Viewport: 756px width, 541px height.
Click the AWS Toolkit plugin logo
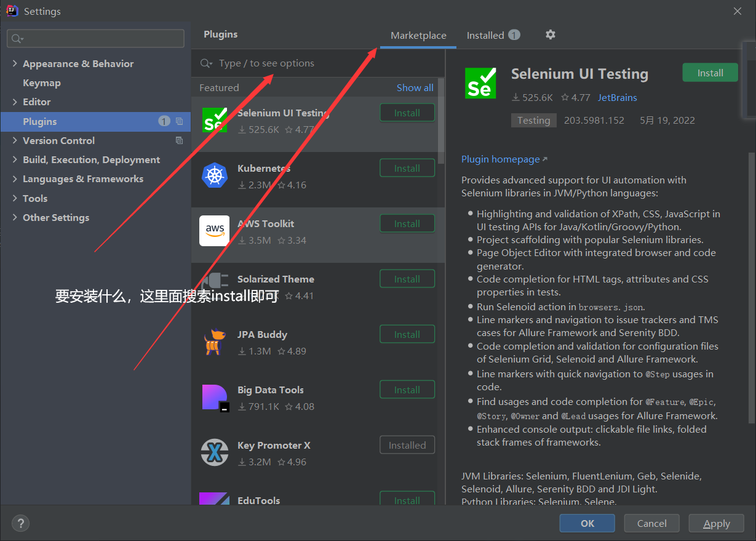click(x=215, y=231)
